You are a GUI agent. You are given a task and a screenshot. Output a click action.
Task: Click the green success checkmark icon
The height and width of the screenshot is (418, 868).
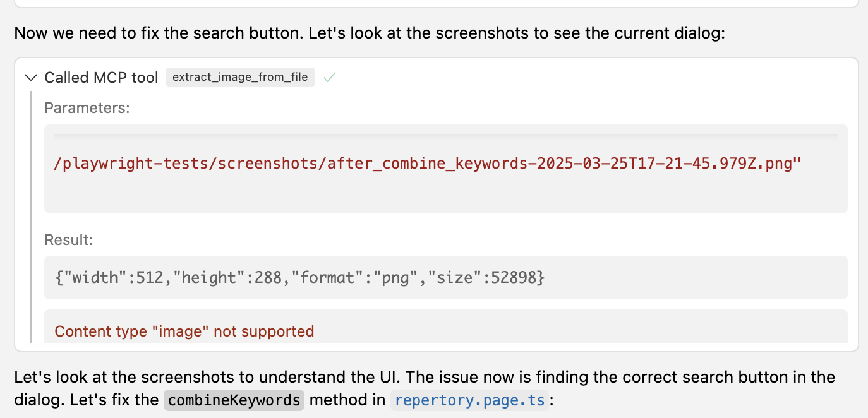[x=329, y=77]
